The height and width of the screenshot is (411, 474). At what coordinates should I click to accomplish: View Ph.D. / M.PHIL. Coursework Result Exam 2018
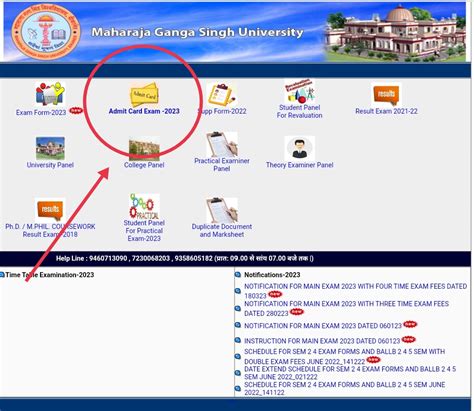(x=50, y=230)
